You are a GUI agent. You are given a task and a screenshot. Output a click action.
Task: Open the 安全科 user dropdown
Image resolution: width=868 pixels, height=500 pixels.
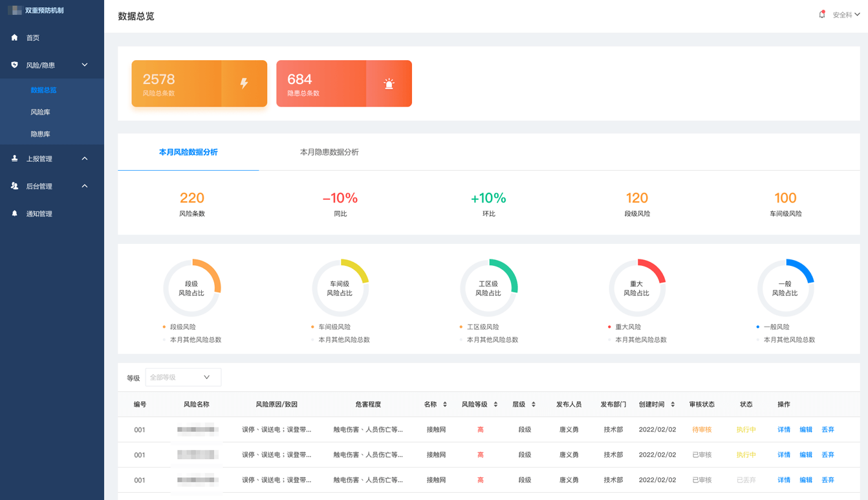tap(846, 15)
